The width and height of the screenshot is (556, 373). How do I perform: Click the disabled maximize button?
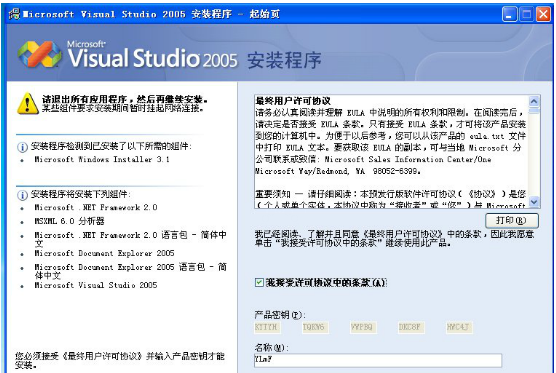tap(527, 15)
